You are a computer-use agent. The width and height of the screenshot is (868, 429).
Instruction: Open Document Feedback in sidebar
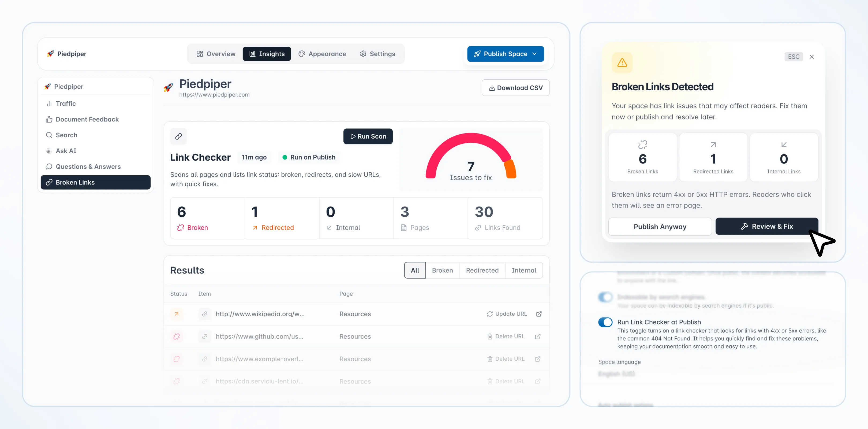coord(95,119)
